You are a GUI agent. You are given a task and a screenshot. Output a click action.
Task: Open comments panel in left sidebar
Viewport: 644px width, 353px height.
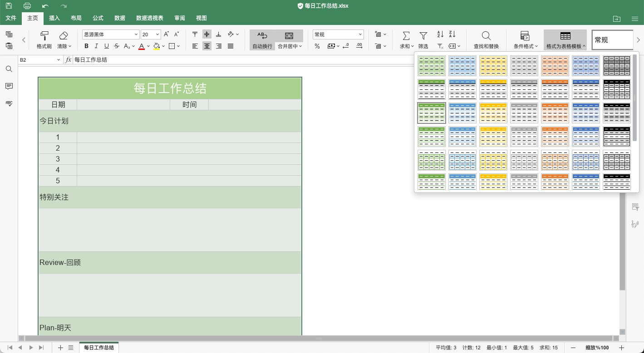(x=9, y=86)
